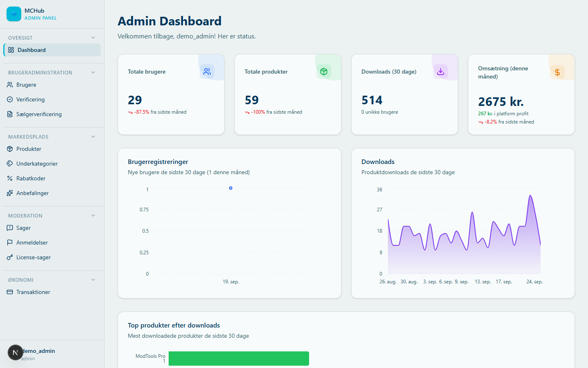Collapse the Oversigt section chevron
This screenshot has width=588, height=368.
click(93, 38)
